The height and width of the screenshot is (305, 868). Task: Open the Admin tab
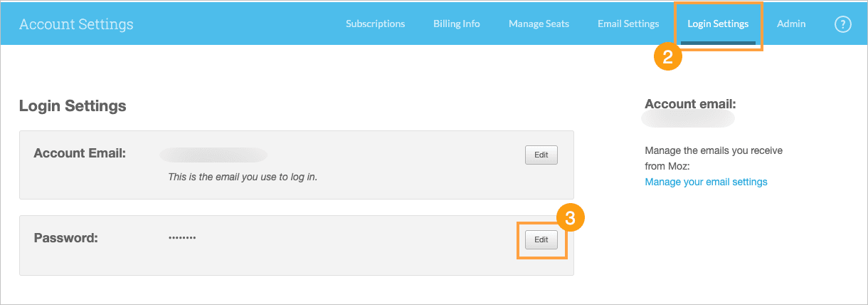pyautogui.click(x=791, y=24)
